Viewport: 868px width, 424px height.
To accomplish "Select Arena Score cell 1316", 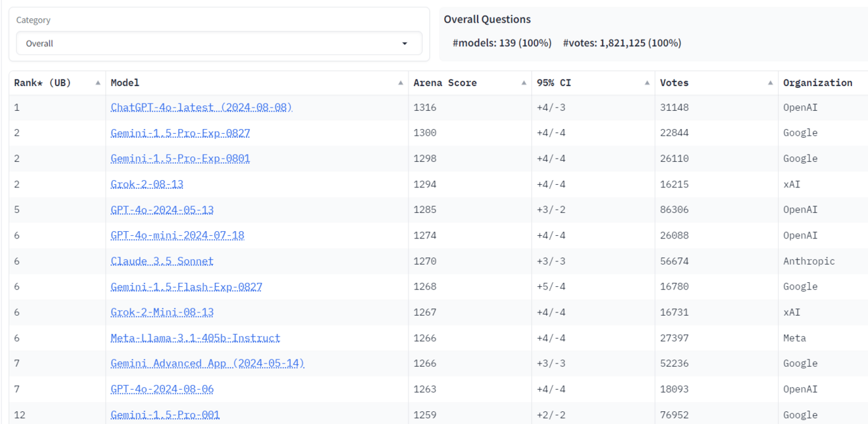I will point(470,108).
